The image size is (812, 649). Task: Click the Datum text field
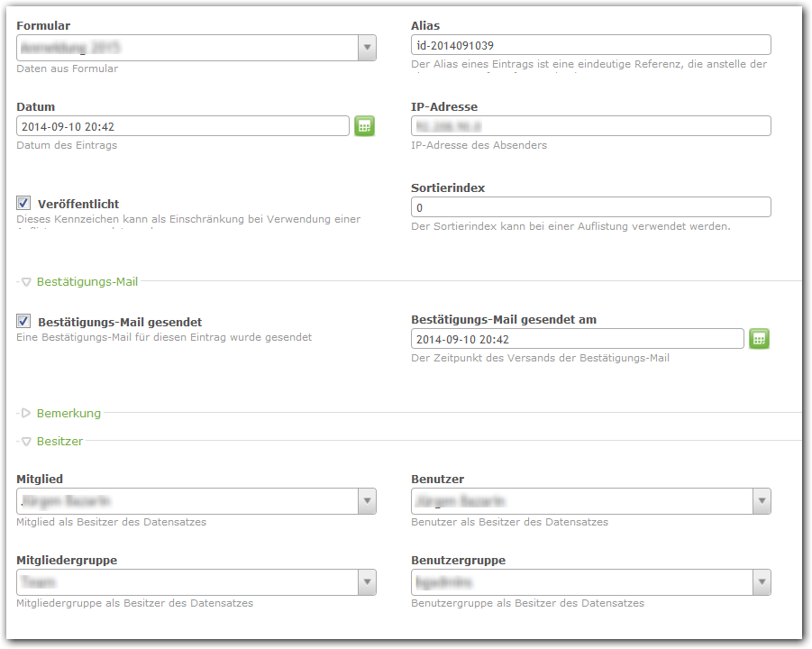click(183, 126)
